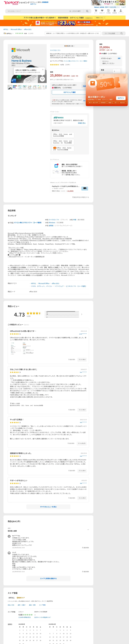
Task: Select third product thumbnail image
Action: pos(20,87)
